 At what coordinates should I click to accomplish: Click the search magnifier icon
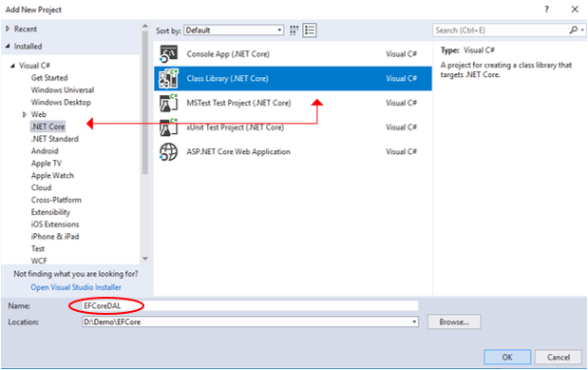point(574,30)
